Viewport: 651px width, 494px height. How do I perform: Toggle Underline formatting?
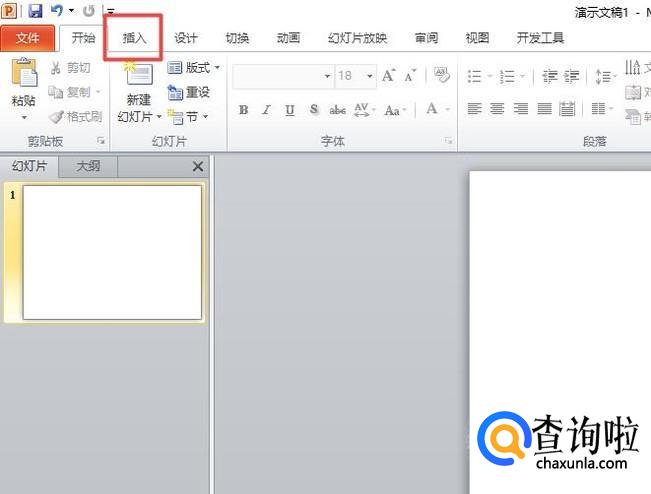pos(290,110)
